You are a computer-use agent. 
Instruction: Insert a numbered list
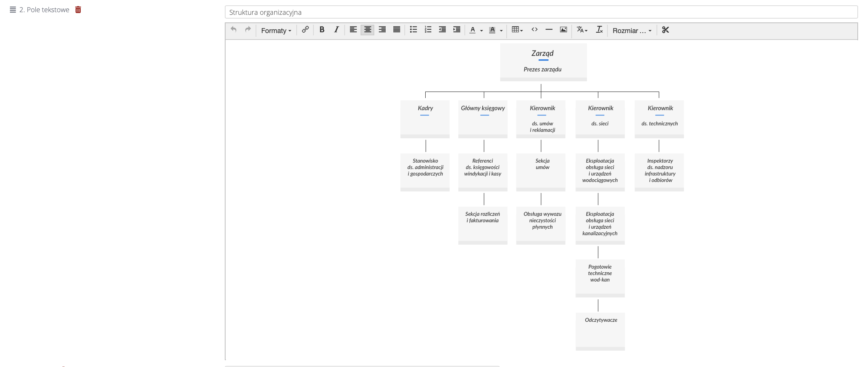(428, 30)
